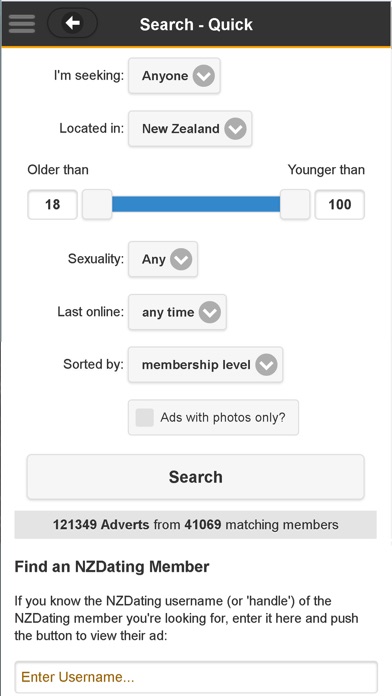392x696 pixels.
Task: Open the I'm seeking dropdown
Action: (174, 76)
